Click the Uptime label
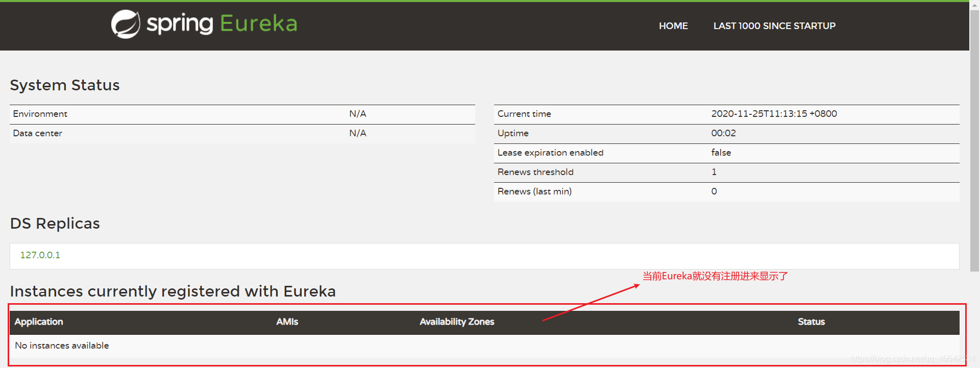Screen dimensions: 980x368 (513, 133)
